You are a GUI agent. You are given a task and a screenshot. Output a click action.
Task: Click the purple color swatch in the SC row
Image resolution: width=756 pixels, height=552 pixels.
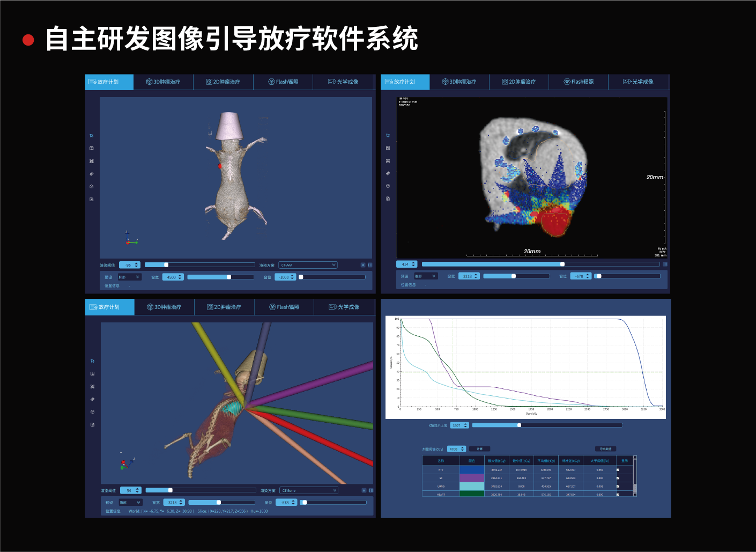coord(472,478)
